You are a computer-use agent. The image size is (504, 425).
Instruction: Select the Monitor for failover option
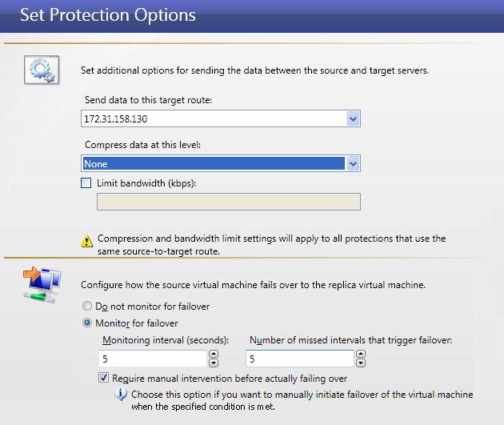click(x=88, y=323)
